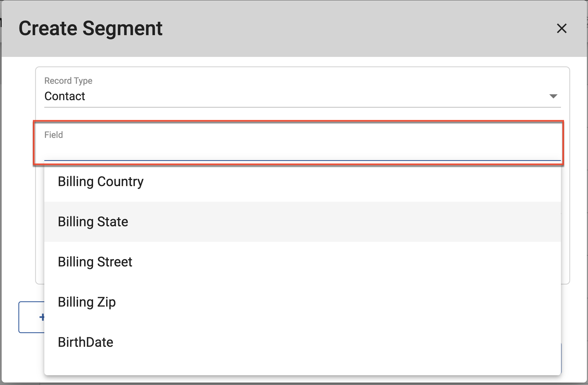This screenshot has width=588, height=385.
Task: Choose the Billing State option
Action: 93,222
